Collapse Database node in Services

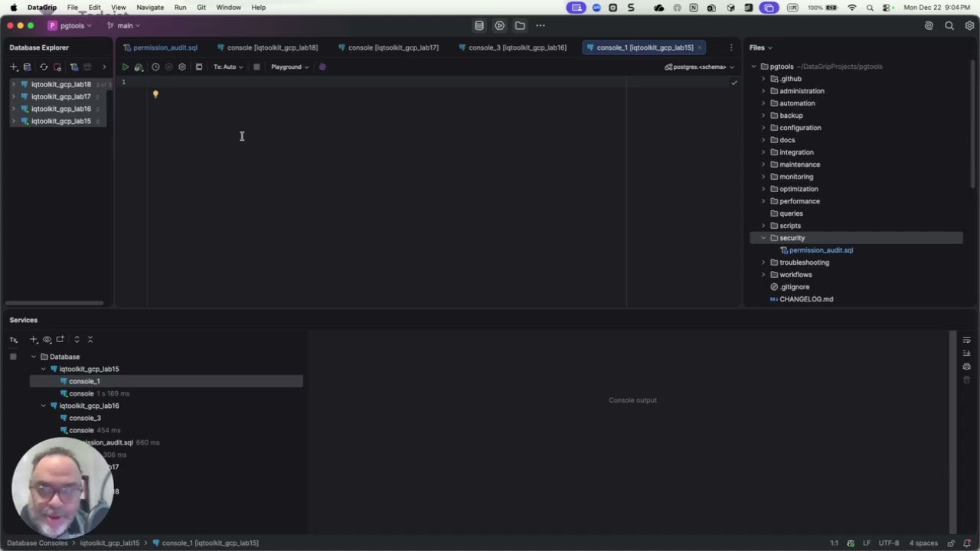(34, 357)
